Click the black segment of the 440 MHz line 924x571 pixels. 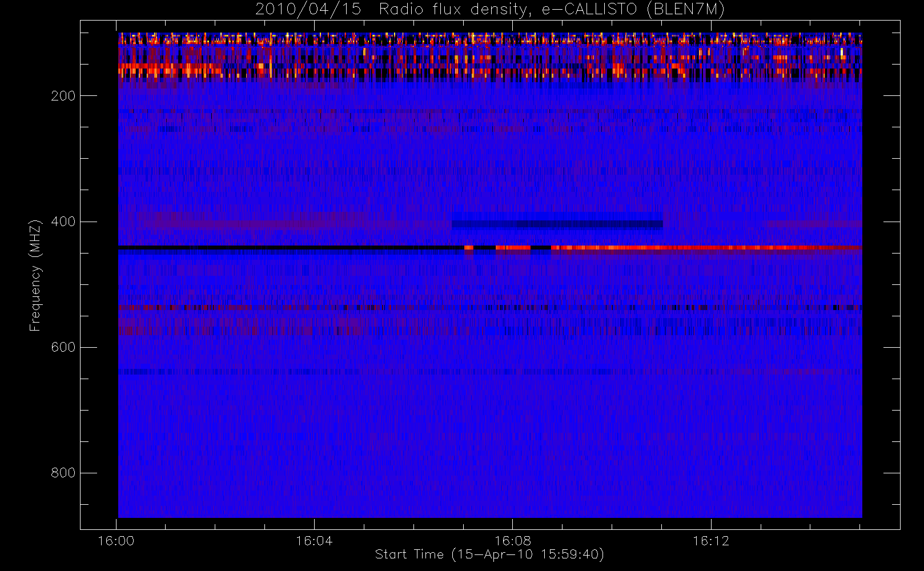291,248
